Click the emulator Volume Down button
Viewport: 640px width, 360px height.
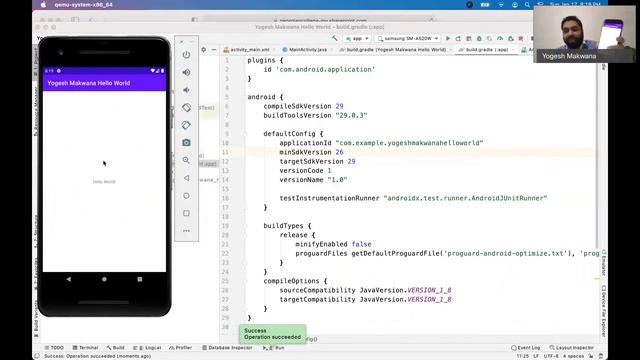pyautogui.click(x=186, y=90)
